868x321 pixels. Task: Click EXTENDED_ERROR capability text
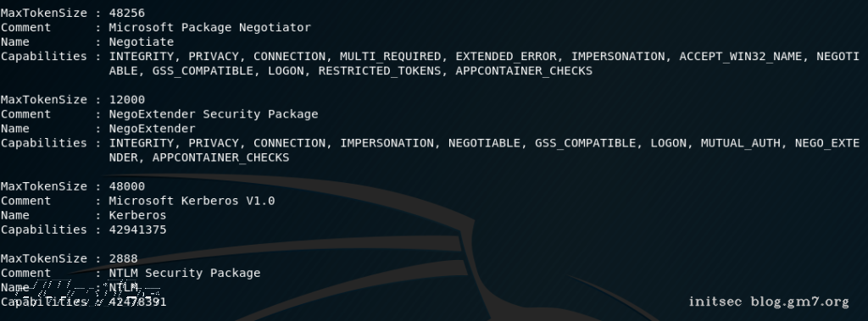coord(506,57)
